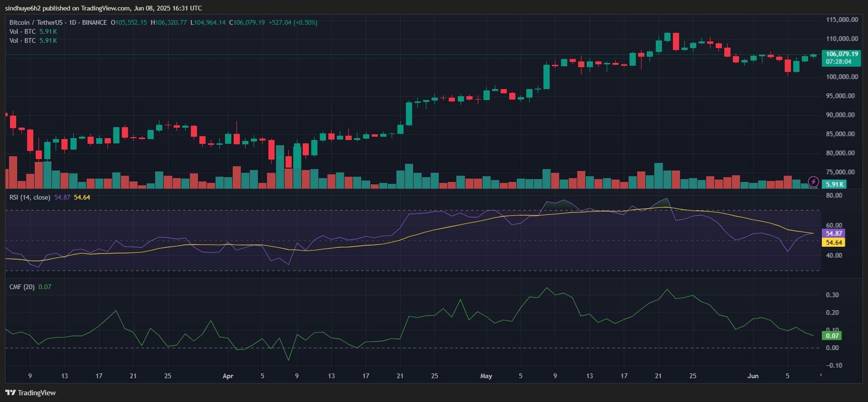Click the Jun label on time axis

click(x=753, y=376)
